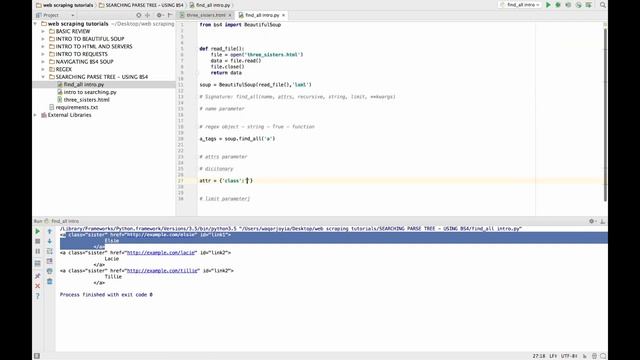Toggle the read-only lock icon in status bar
Screen dimensions: 640x360
(584, 356)
